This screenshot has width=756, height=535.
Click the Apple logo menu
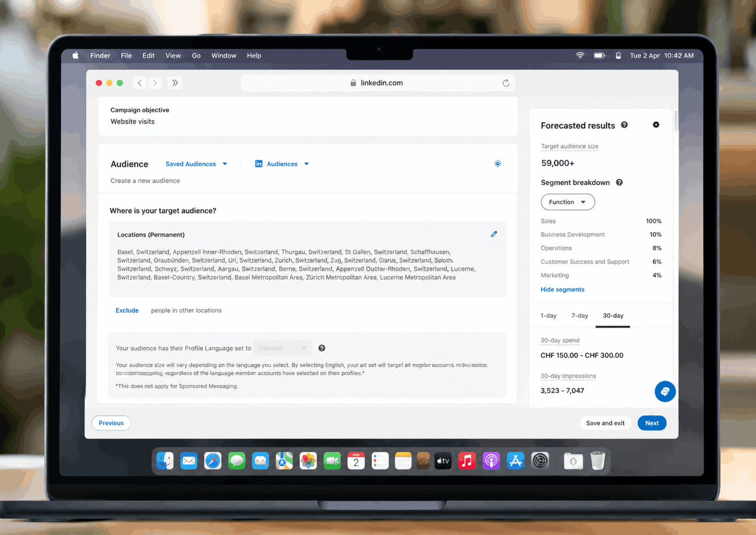[x=76, y=55]
